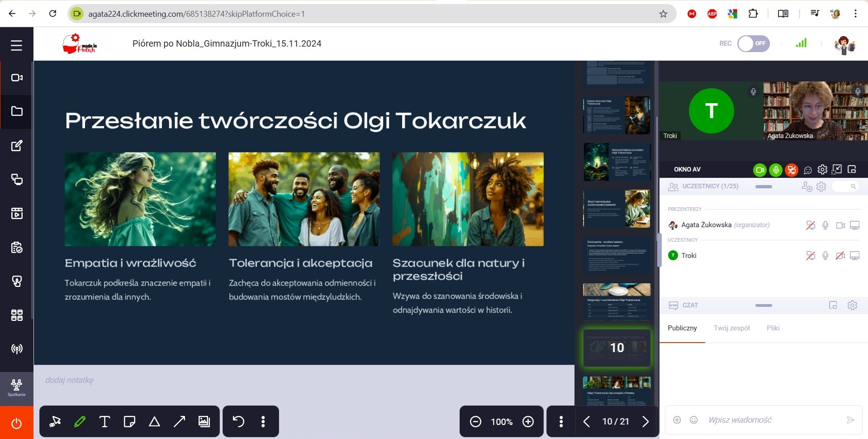Open the live streaming broadcast icon
This screenshot has height=439, width=868.
17,349
